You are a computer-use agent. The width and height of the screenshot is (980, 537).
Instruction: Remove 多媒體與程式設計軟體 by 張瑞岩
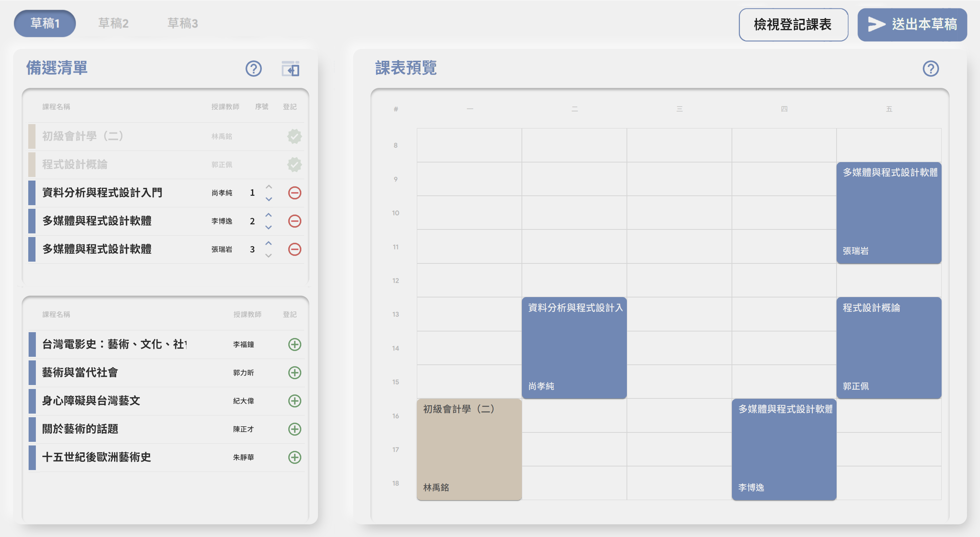click(x=294, y=249)
